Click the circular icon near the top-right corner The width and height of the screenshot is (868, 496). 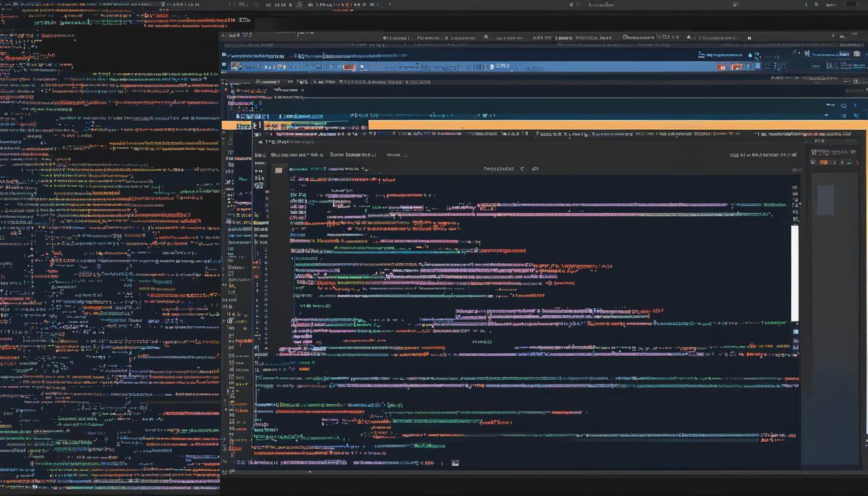[843, 105]
